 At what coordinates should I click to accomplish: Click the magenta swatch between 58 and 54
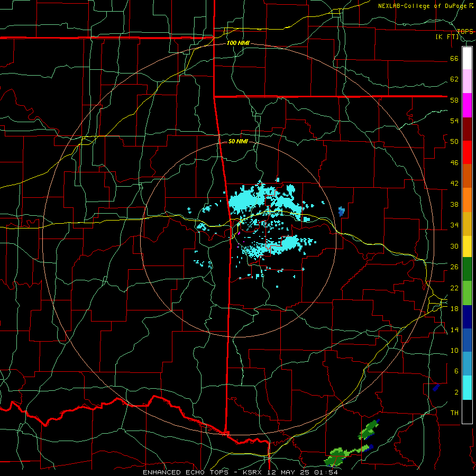pyautogui.click(x=467, y=105)
